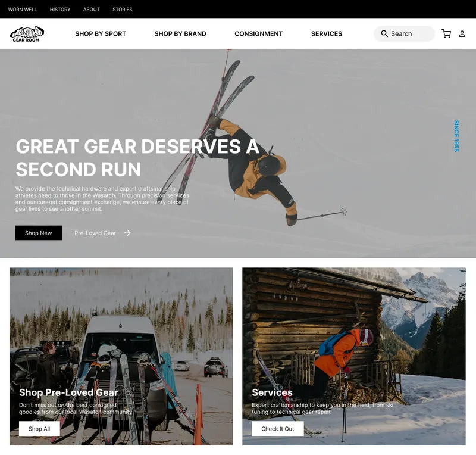Open the History link in top bar

pos(60,10)
